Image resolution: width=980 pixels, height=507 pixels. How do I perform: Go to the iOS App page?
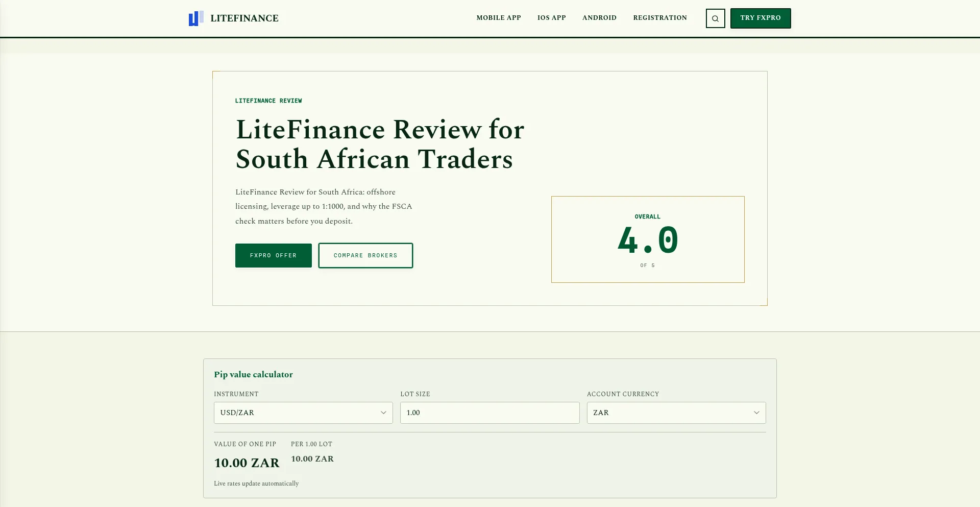coord(551,18)
